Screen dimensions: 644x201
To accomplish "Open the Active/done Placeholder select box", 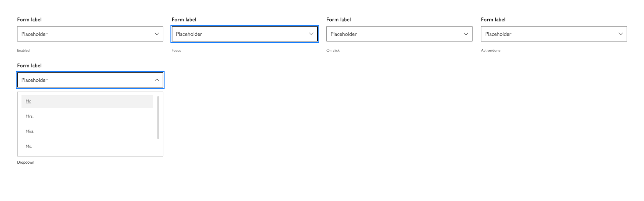I will [x=554, y=34].
